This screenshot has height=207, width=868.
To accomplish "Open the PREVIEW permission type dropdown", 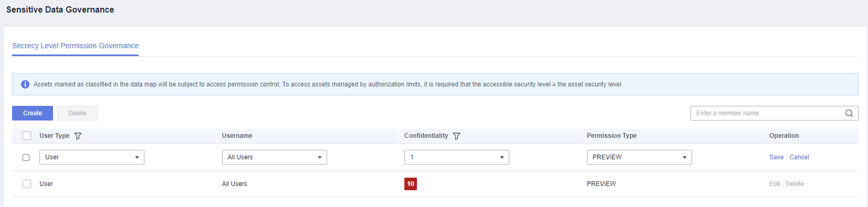I will point(639,157).
